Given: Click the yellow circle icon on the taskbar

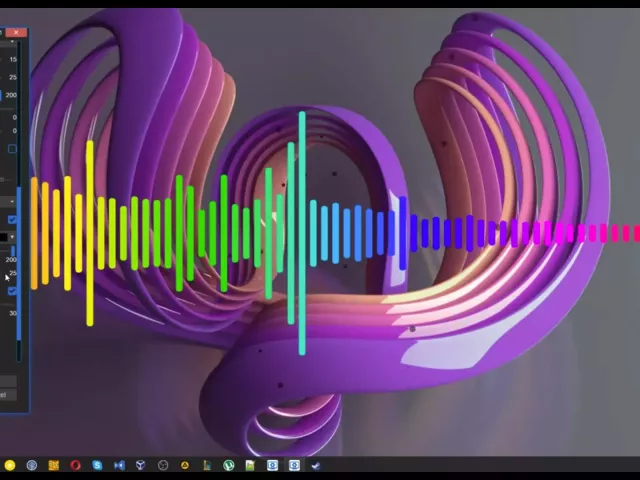Looking at the screenshot, I should click(x=9, y=465).
